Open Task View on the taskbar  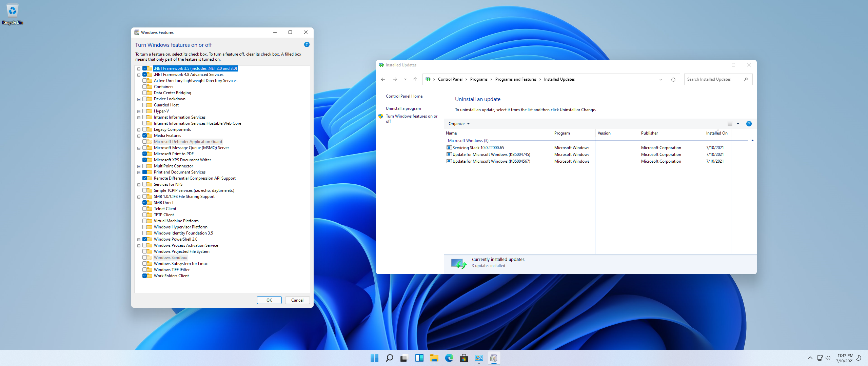click(404, 358)
